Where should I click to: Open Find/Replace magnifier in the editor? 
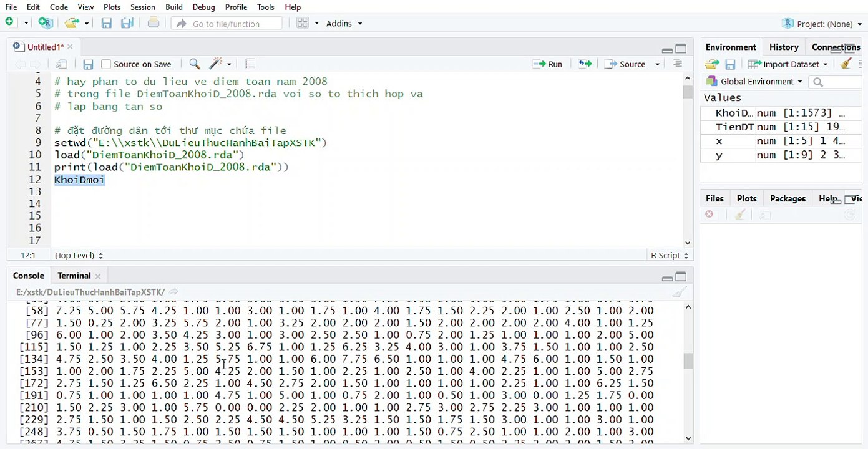[195, 64]
